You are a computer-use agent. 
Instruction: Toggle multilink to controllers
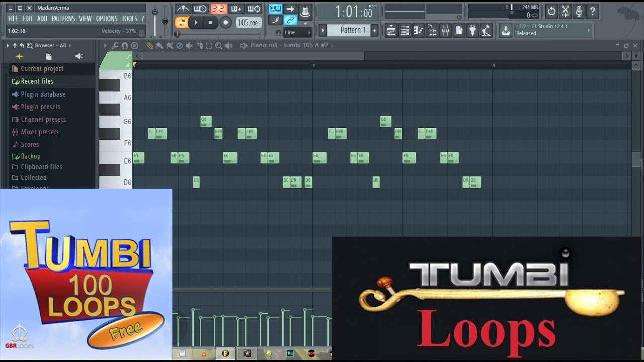pyautogui.click(x=290, y=20)
